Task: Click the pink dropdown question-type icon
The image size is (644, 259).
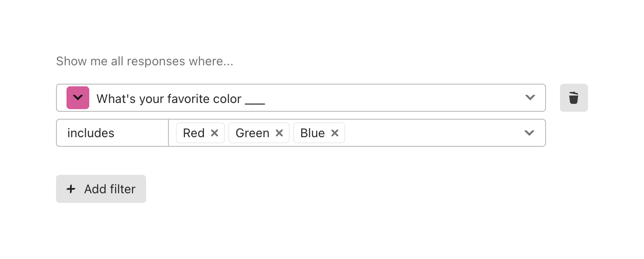Action: pyautogui.click(x=78, y=98)
